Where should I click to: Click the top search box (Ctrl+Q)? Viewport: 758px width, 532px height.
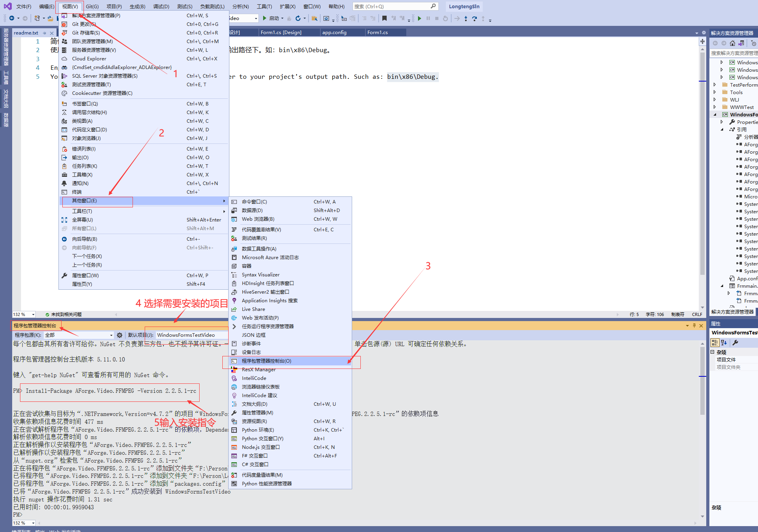tap(391, 6)
